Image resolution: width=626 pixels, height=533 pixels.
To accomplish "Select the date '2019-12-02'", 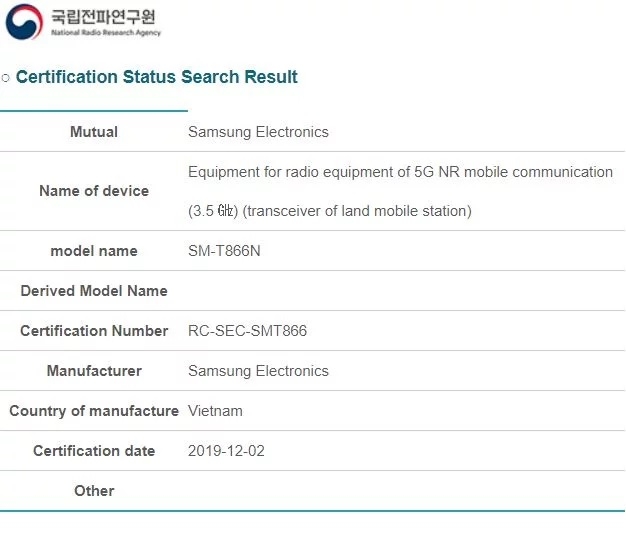I will 226,451.
